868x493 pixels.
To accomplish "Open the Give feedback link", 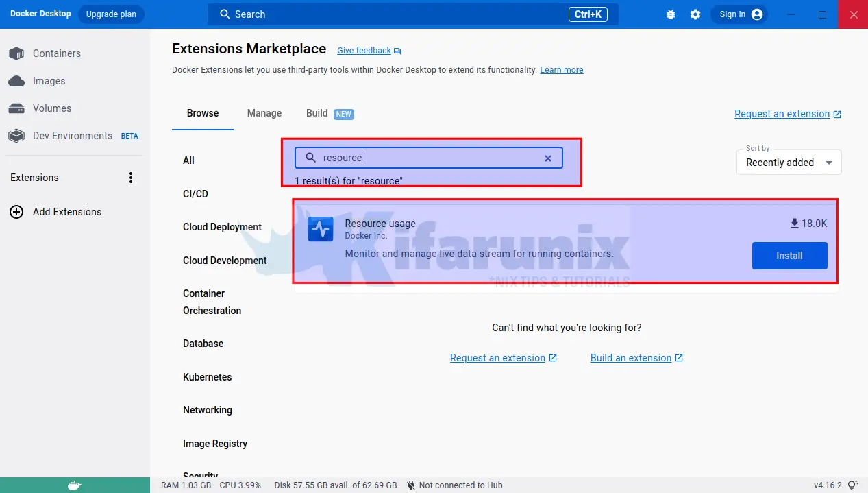I will click(364, 51).
